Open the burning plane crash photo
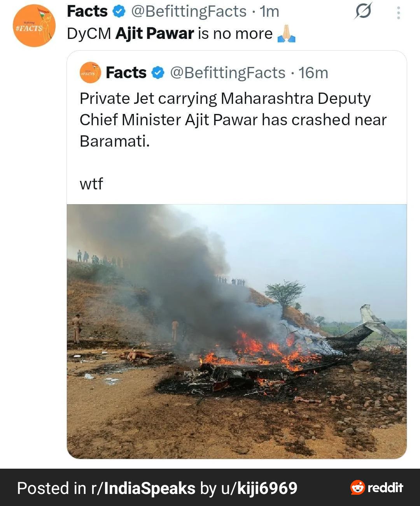 click(x=236, y=331)
